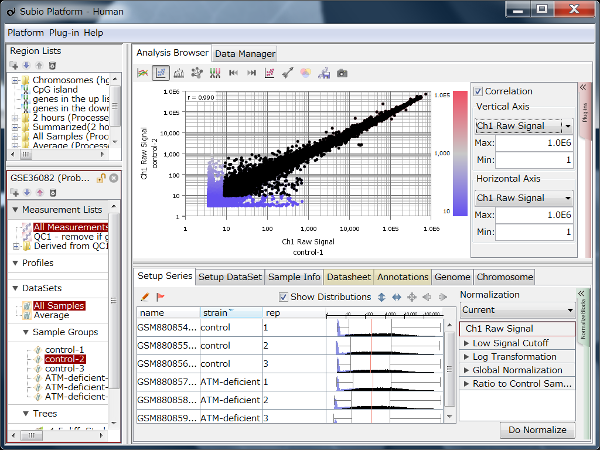Click the trash icon under Region Lists

click(x=50, y=64)
